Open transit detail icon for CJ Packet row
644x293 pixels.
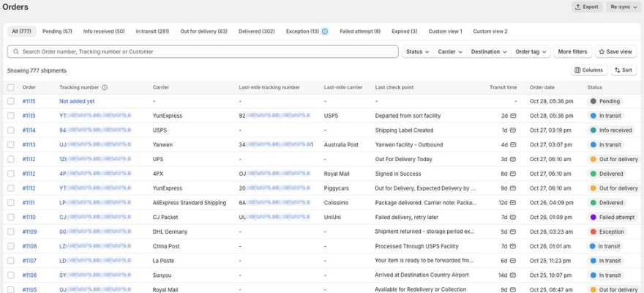point(513,217)
